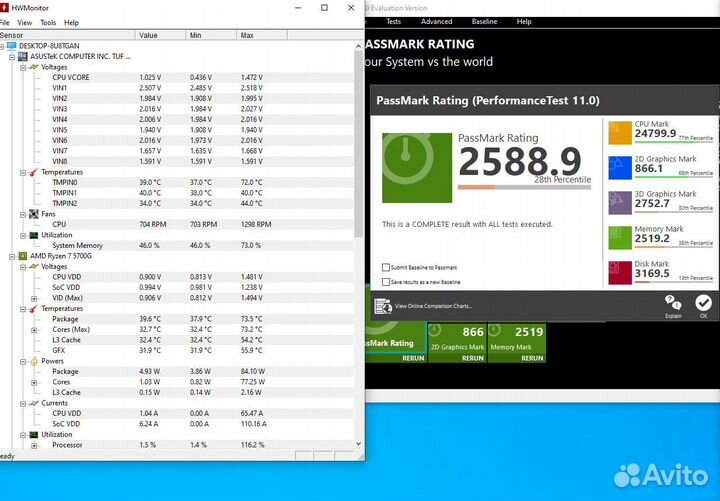The image size is (720, 501).
Task: Collapse the DESKTOP-8U8TGAN tree node
Action: (2, 46)
